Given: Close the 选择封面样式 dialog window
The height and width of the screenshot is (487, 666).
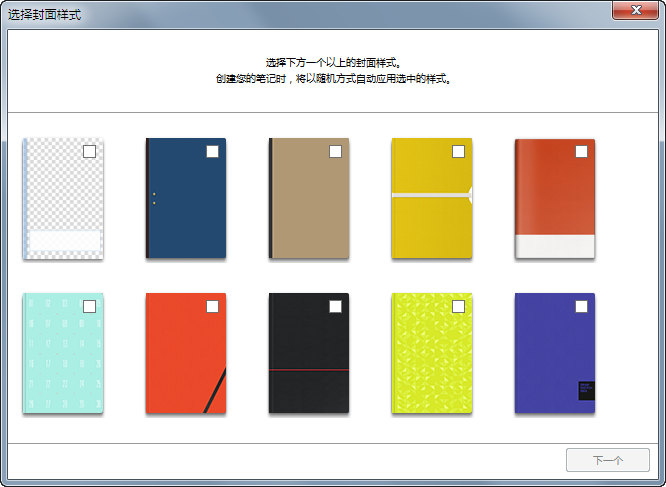Looking at the screenshot, I should click(633, 10).
